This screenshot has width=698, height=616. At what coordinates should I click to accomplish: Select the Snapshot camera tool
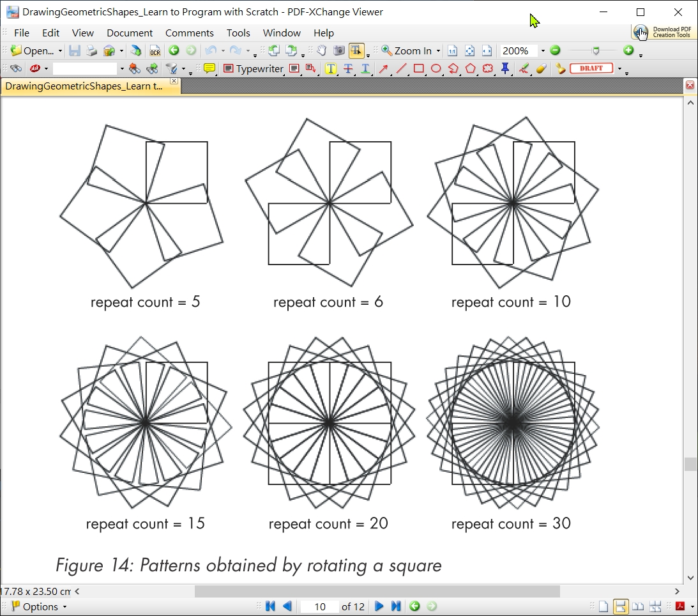click(x=338, y=52)
